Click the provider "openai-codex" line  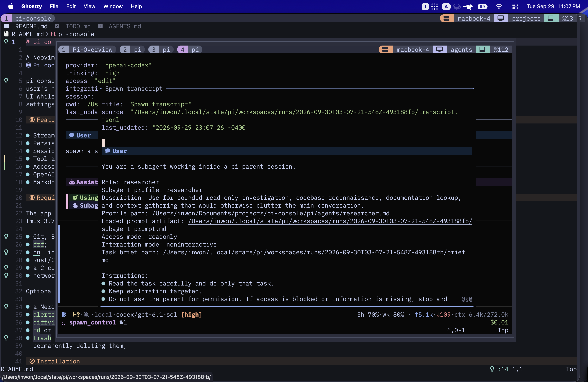[x=108, y=65]
